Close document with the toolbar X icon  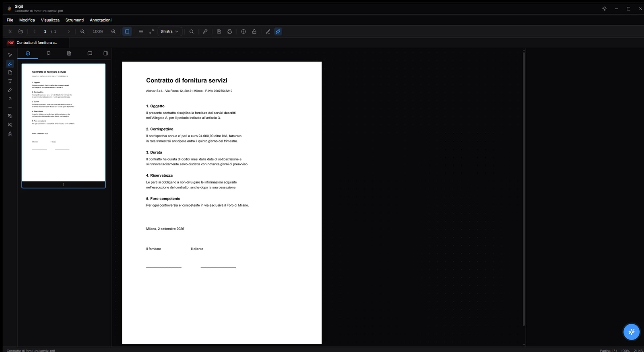click(10, 31)
